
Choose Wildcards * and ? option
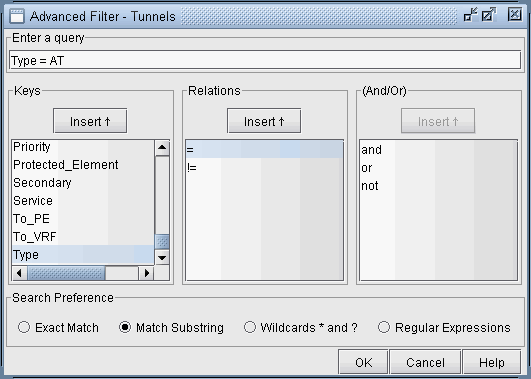pyautogui.click(x=300, y=328)
